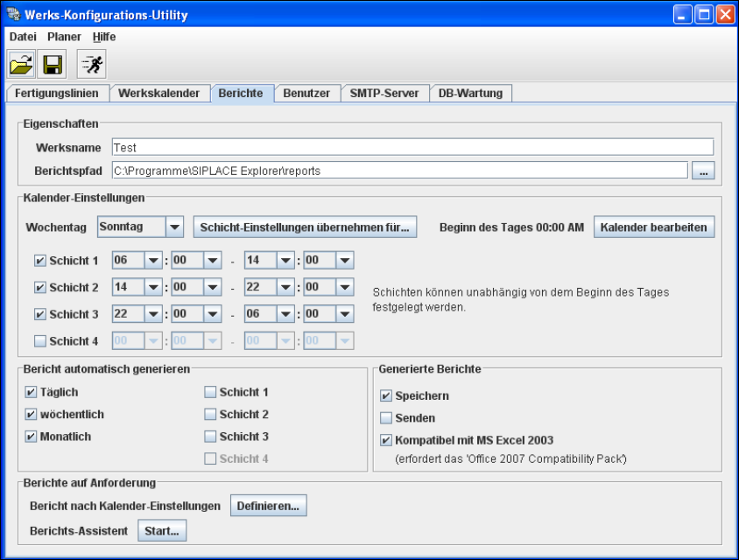
Task: Click the browse button next to Berichtspfad
Action: pos(703,171)
